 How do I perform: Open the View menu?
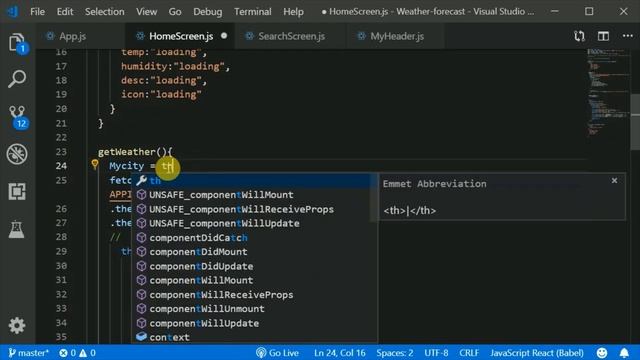coord(147,11)
